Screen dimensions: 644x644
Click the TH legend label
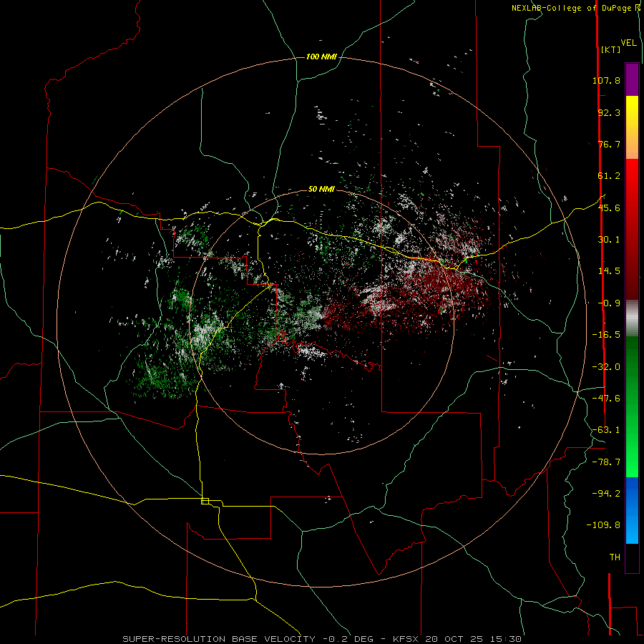click(x=615, y=557)
